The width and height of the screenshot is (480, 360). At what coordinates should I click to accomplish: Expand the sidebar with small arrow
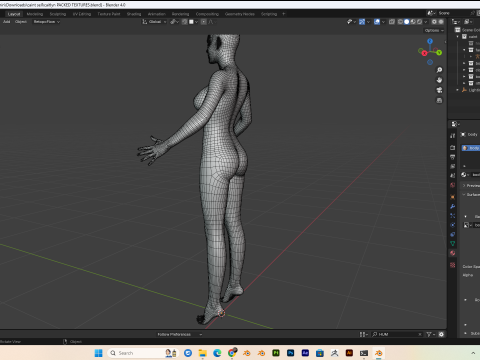[445, 42]
